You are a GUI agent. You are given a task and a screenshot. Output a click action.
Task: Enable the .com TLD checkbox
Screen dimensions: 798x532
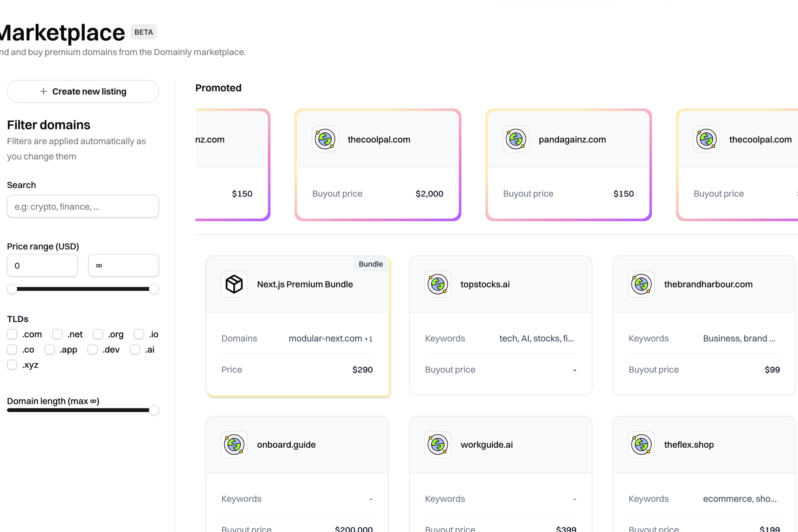click(12, 334)
